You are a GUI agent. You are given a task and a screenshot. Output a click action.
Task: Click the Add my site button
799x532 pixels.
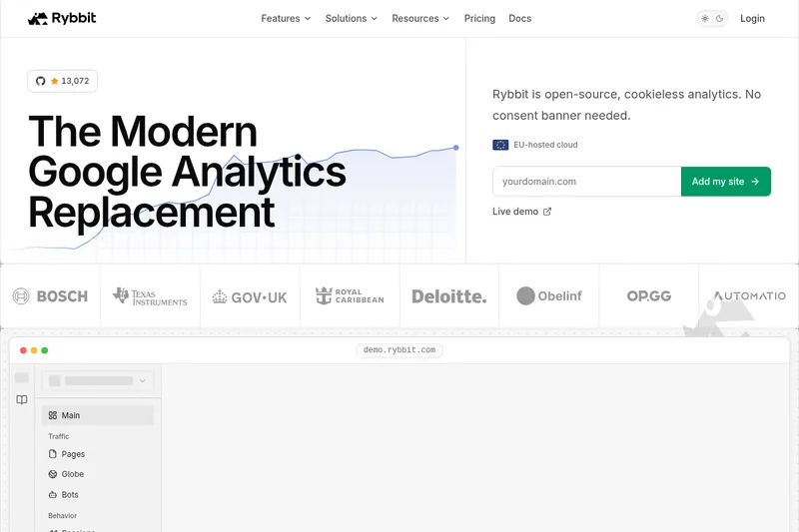click(x=726, y=182)
